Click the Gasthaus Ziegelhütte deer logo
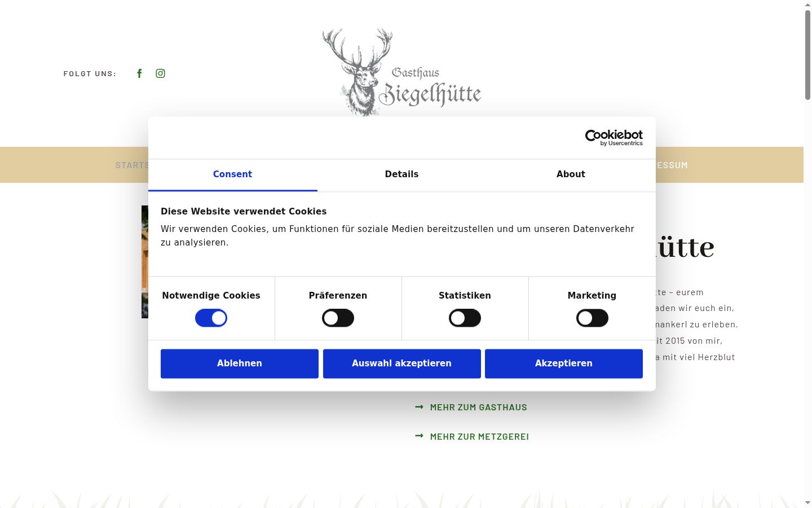The image size is (812, 508). (x=401, y=72)
